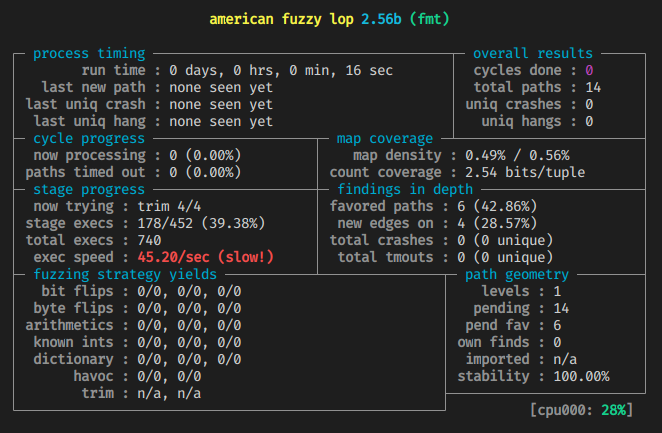Select the 'stage progress' section heading

[x=89, y=189]
